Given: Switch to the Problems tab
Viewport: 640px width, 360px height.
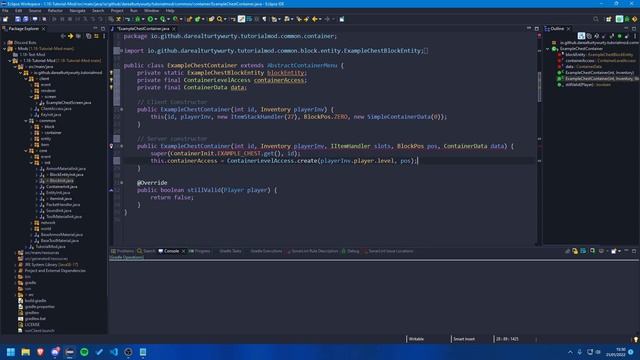Looking at the screenshot, I should pyautogui.click(x=122, y=251).
